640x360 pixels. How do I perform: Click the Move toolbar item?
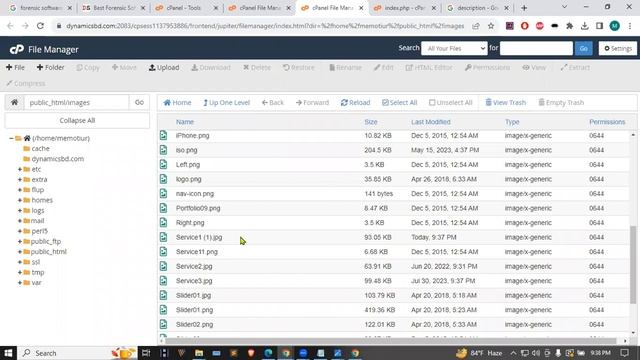124,67
